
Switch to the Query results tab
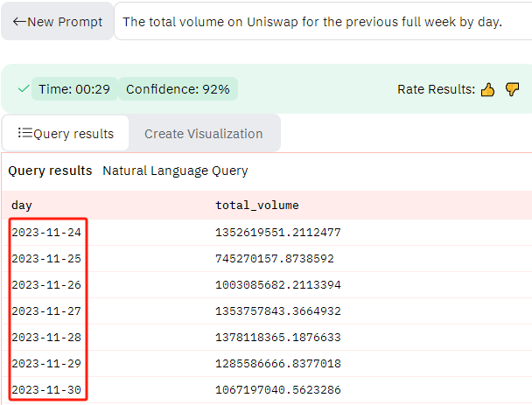(x=66, y=133)
